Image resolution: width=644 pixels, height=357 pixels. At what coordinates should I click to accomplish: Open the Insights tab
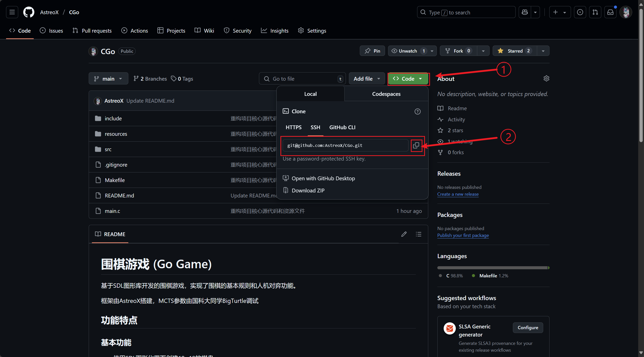(x=275, y=31)
